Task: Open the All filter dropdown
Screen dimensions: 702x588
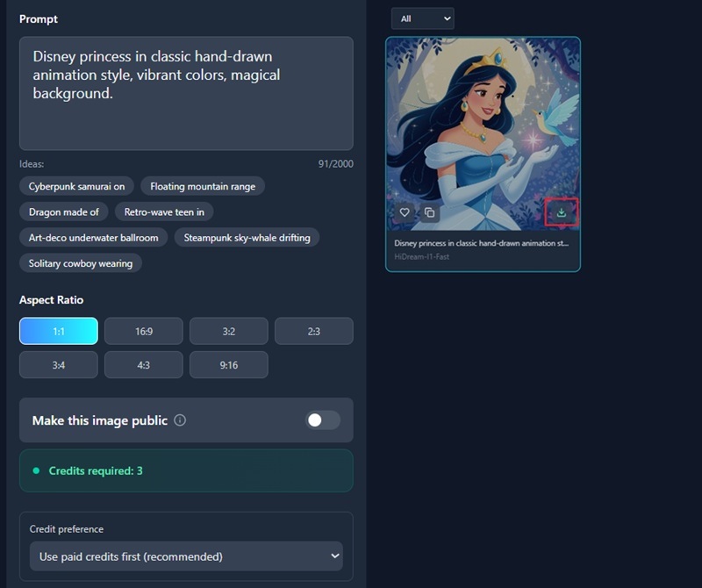Action: tap(423, 18)
